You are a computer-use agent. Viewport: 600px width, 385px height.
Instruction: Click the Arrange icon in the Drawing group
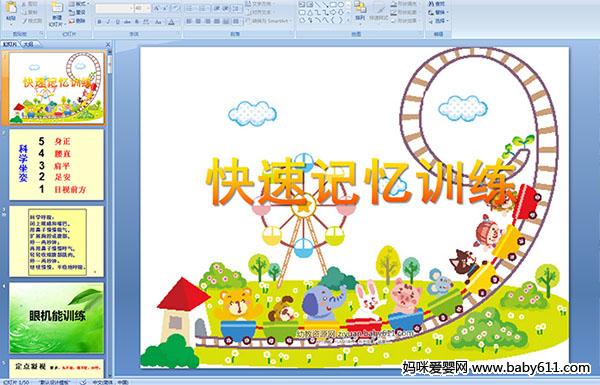pos(360,11)
